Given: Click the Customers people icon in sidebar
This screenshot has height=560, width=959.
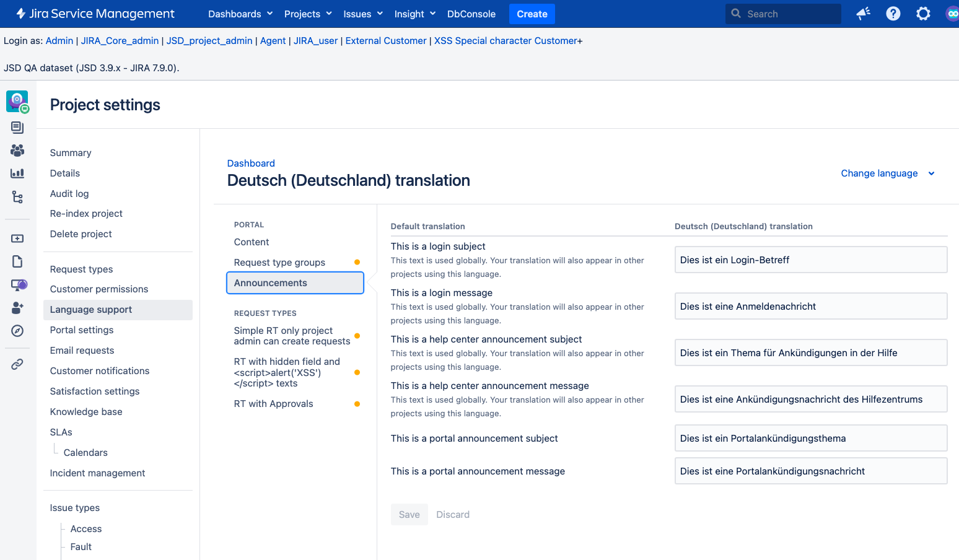Looking at the screenshot, I should [17, 151].
